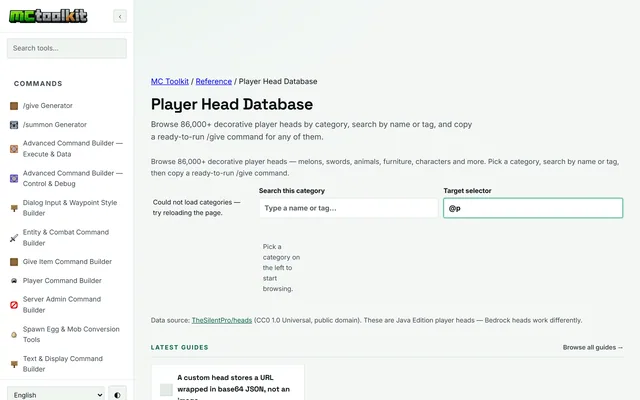Click the "Player Head Database" heading
Screen dimensions: 640x400
coord(232,104)
